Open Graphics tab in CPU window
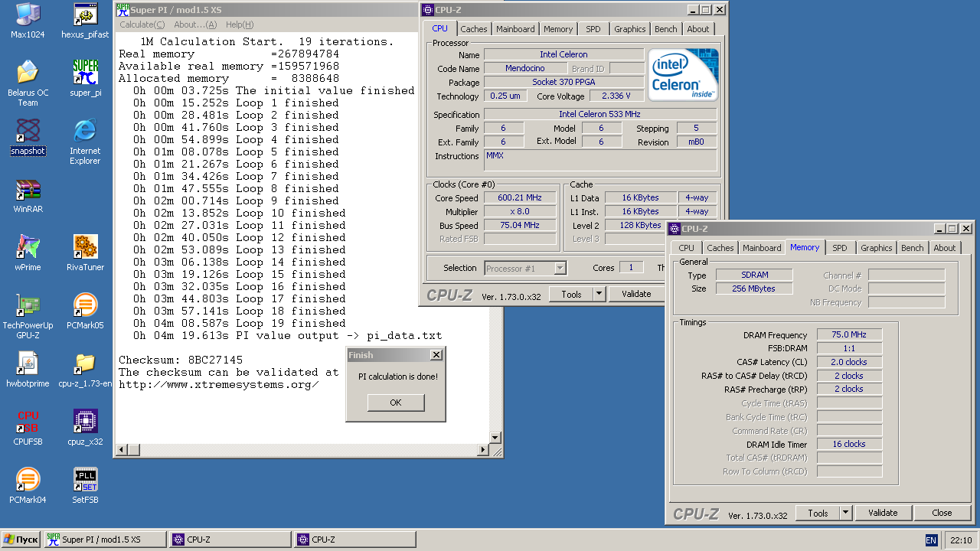The image size is (980, 551). 630,29
